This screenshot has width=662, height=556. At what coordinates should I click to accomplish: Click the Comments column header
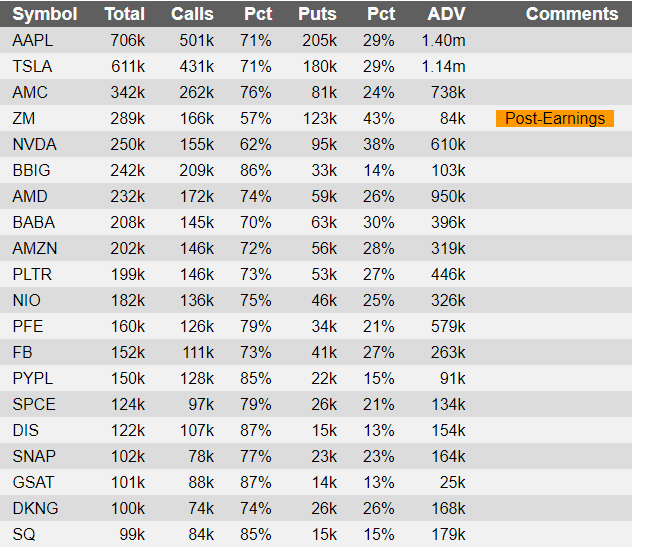[572, 14]
